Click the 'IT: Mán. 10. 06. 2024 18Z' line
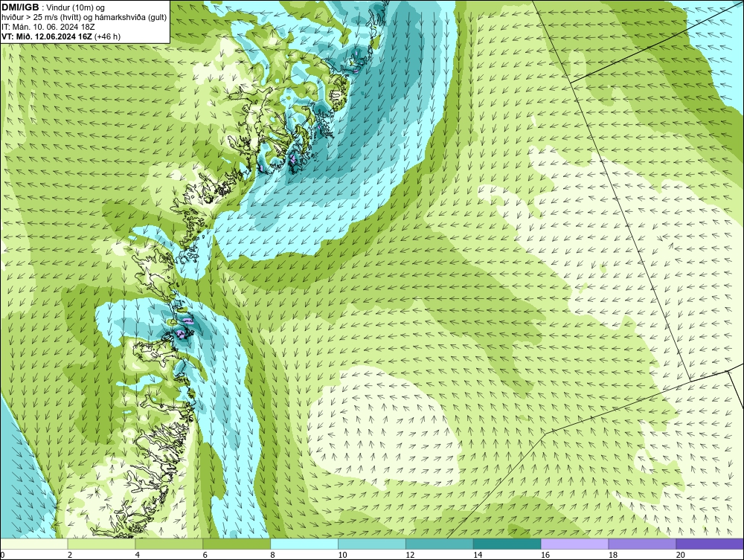Image resolution: width=744 pixels, height=560 pixels. (48, 27)
